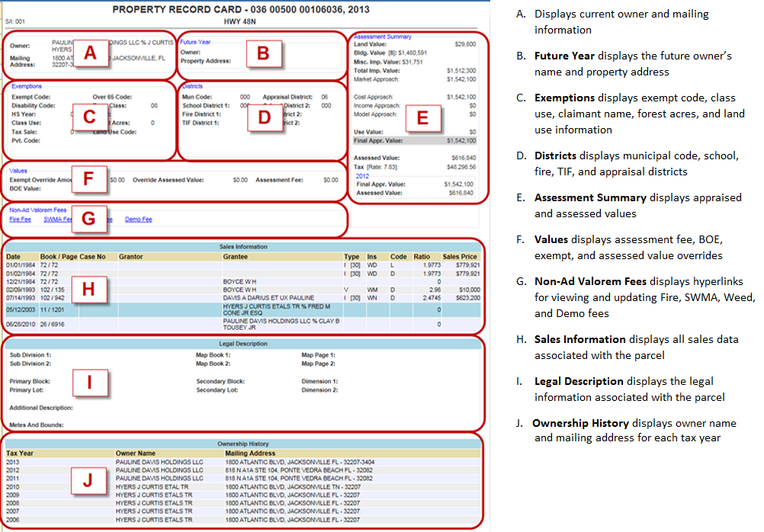Click the Assessment Summary section label

383,37
